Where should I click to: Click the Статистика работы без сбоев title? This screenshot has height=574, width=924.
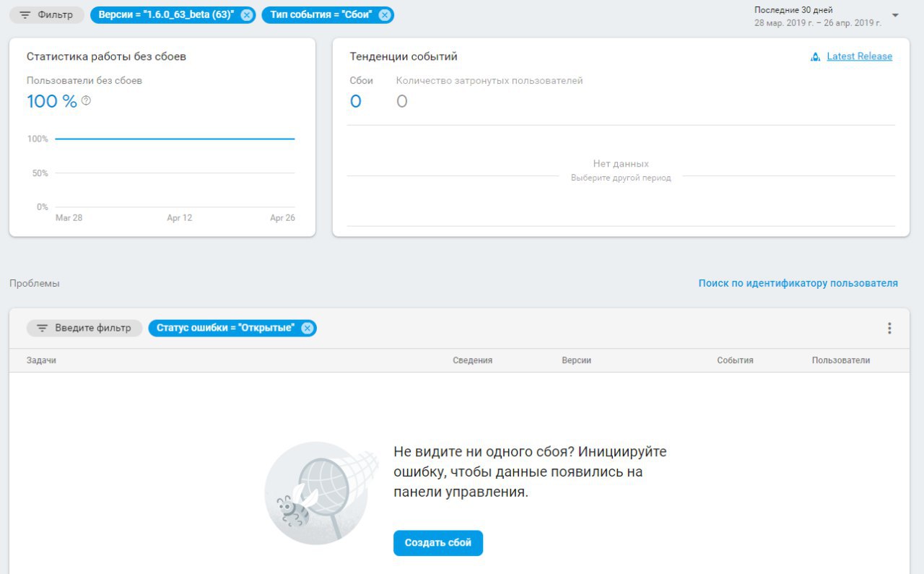tap(106, 56)
